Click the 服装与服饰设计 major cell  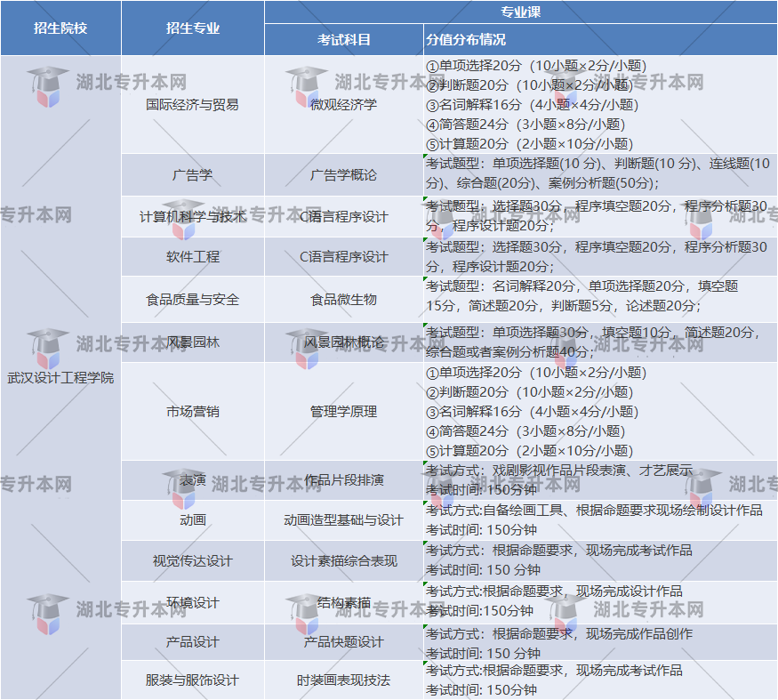click(193, 680)
